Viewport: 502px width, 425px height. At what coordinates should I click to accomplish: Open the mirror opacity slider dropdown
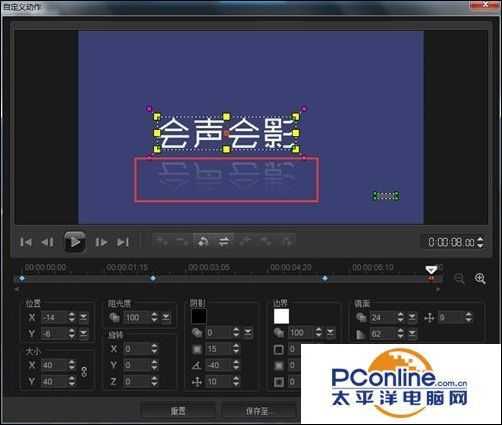(412, 317)
